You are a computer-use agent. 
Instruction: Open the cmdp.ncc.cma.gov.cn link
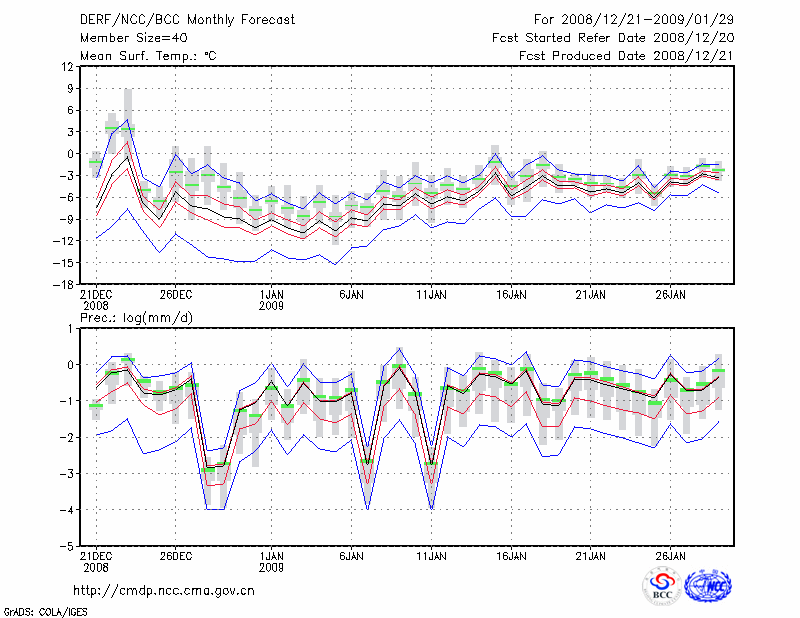coord(164,590)
